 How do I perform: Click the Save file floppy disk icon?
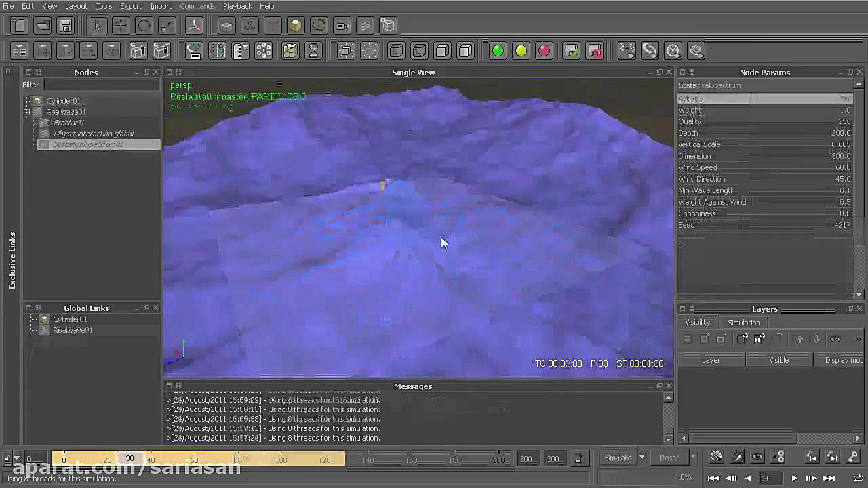66,26
